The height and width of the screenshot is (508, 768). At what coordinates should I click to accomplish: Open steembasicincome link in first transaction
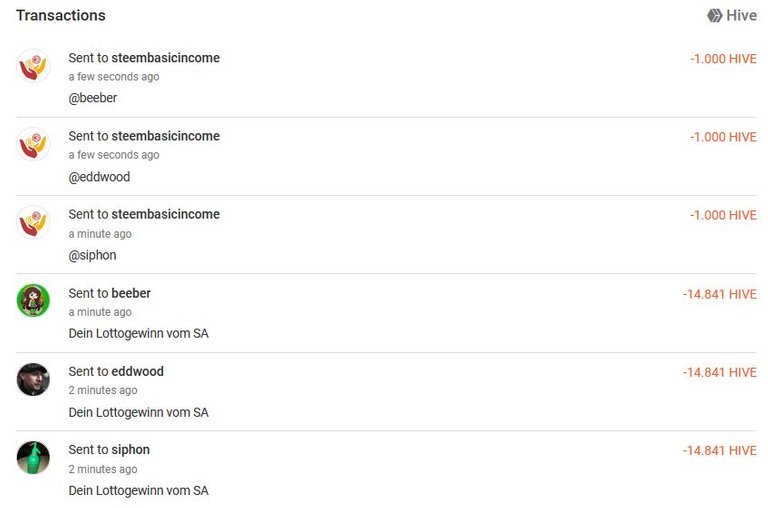tap(166, 58)
